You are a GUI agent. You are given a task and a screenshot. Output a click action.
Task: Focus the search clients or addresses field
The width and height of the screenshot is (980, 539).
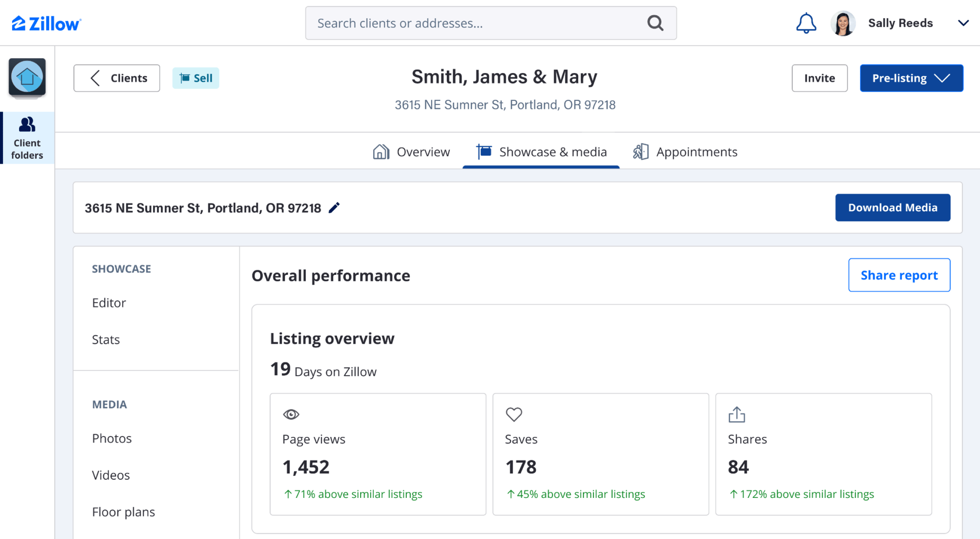[491, 23]
